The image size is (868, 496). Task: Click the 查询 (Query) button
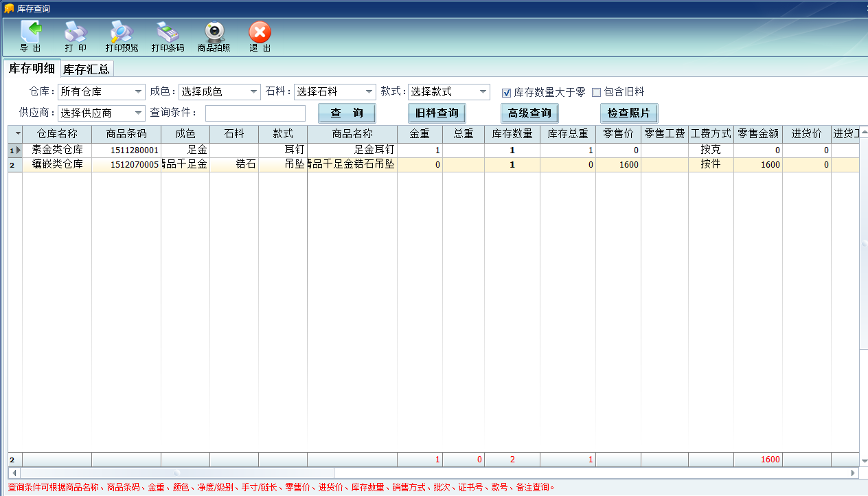coord(347,113)
